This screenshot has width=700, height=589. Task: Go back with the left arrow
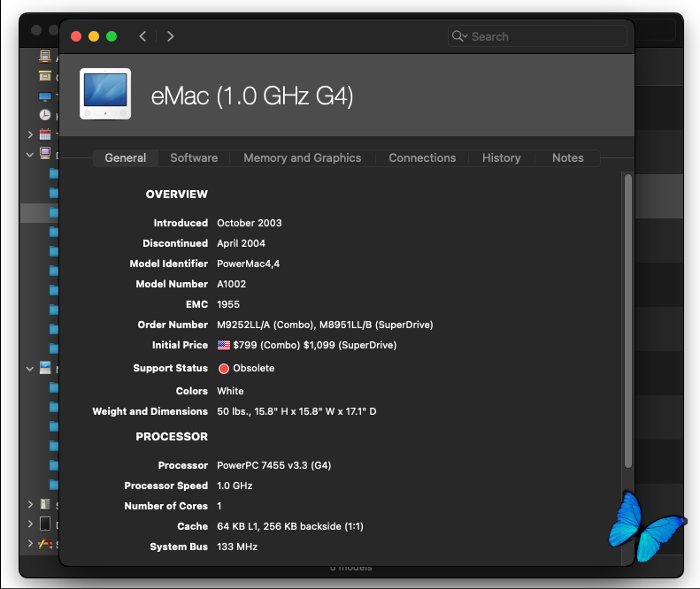142,36
